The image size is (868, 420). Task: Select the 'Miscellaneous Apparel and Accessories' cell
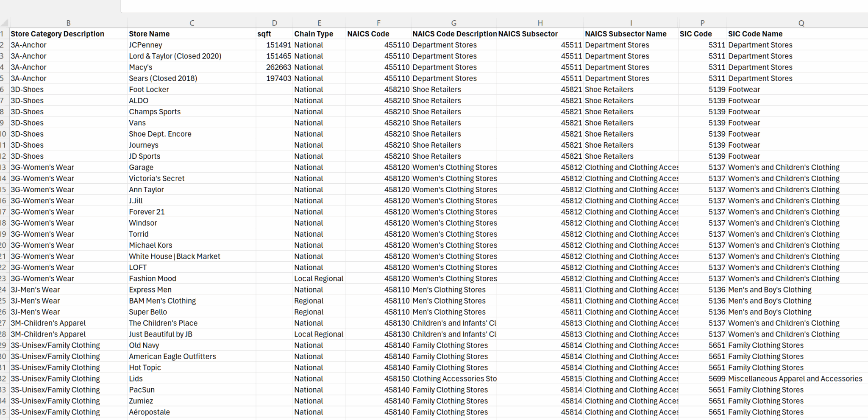coord(795,379)
